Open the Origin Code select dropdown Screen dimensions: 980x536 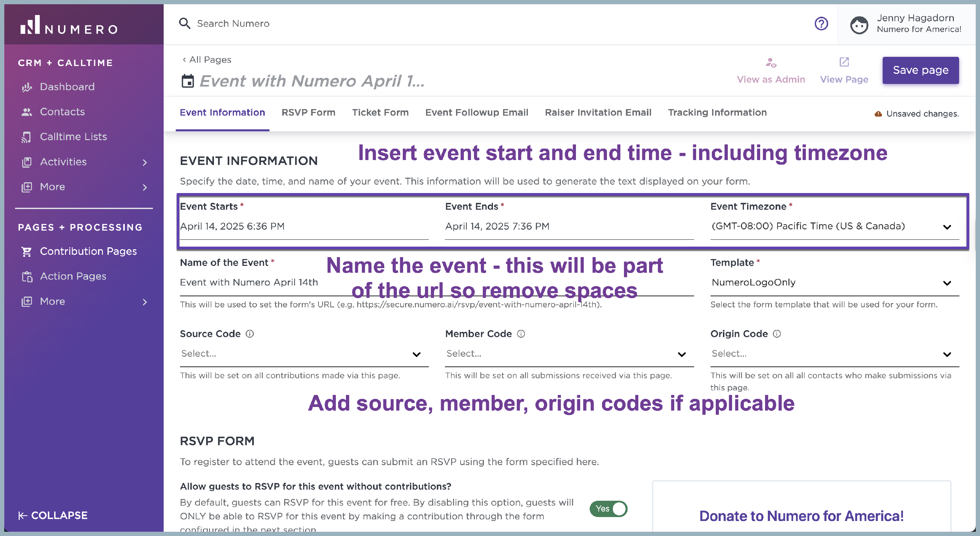point(835,354)
